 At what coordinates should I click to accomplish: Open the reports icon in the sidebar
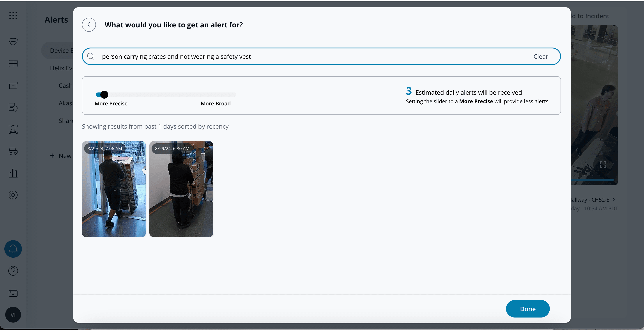point(13,107)
